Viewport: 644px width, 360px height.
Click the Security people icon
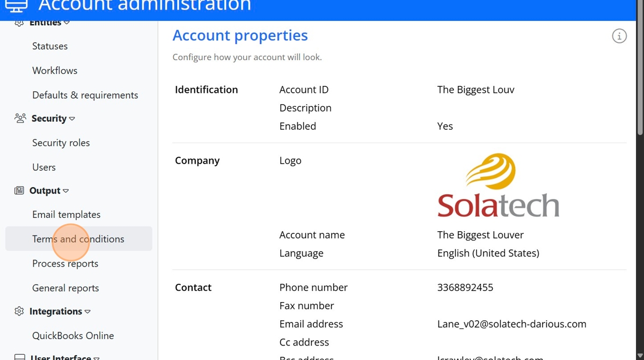click(20, 119)
